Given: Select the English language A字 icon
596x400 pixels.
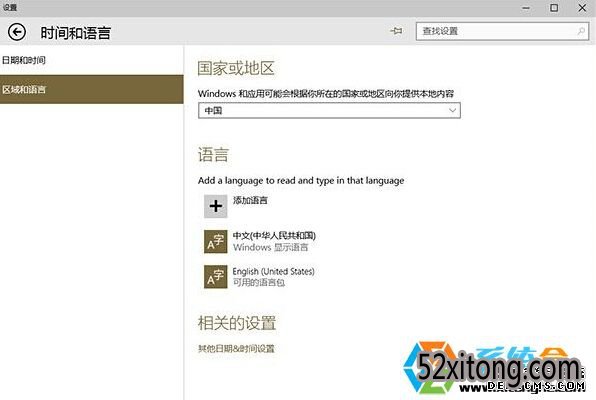Looking at the screenshot, I should coord(216,277).
